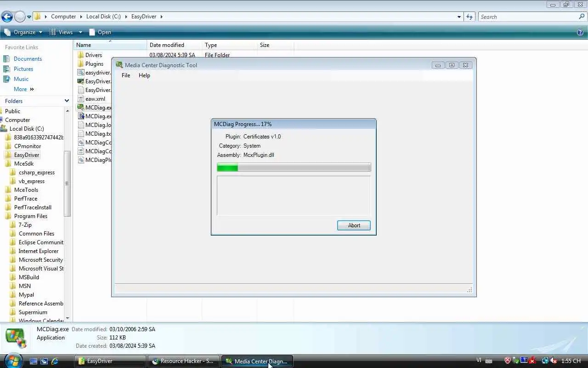The width and height of the screenshot is (588, 368).
Task: Open the address bar history dropdown
Action: [459, 17]
